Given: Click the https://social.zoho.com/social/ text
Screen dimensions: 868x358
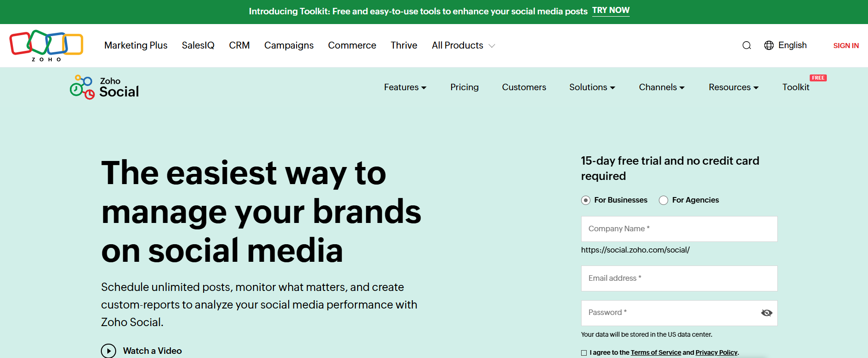Looking at the screenshot, I should tap(635, 250).
